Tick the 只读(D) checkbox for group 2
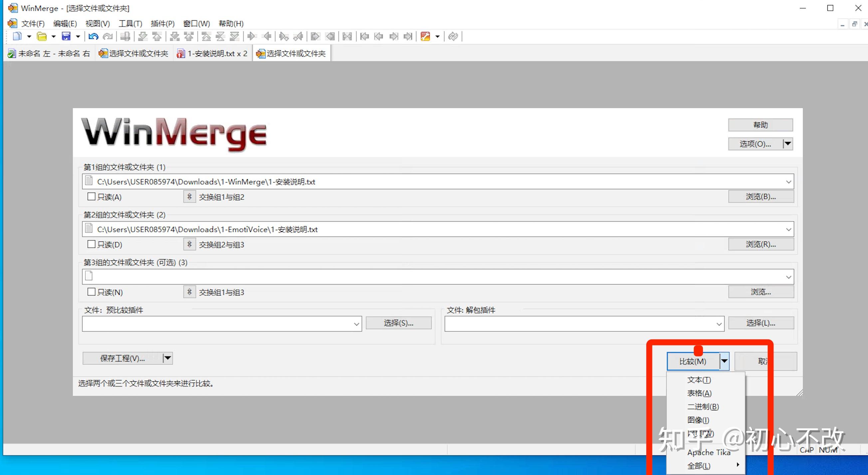Viewport: 868px width, 475px height. pyautogui.click(x=91, y=244)
